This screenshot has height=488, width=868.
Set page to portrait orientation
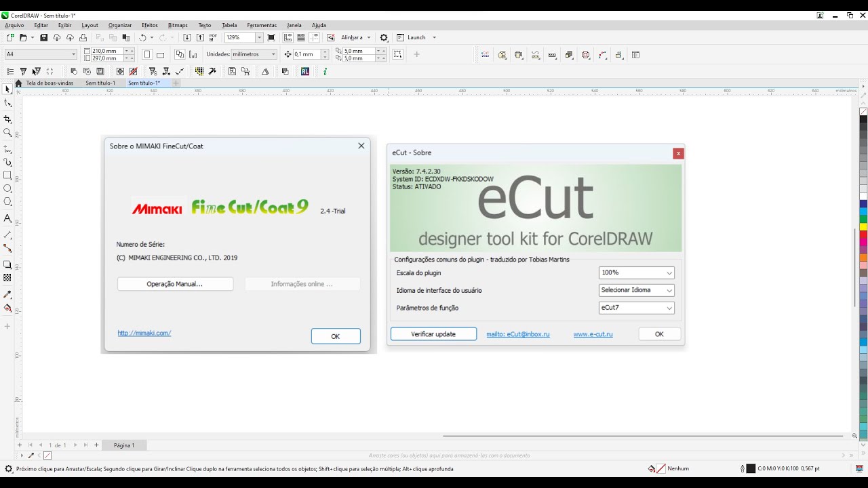tap(146, 54)
